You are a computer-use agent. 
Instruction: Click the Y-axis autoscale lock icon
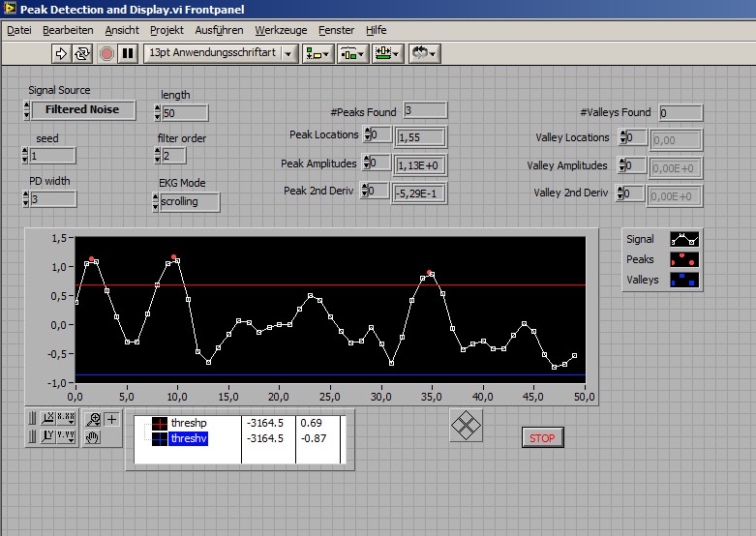[32, 436]
